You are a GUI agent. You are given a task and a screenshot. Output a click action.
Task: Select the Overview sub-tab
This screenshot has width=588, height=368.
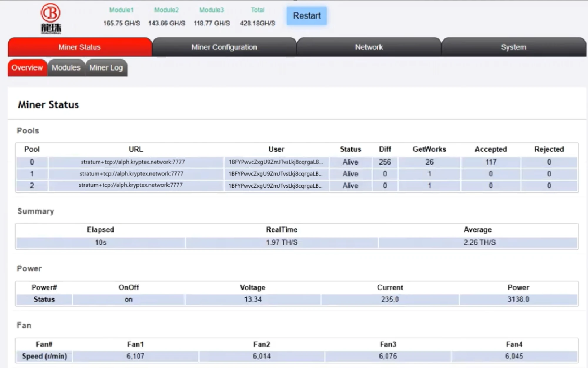pos(27,68)
